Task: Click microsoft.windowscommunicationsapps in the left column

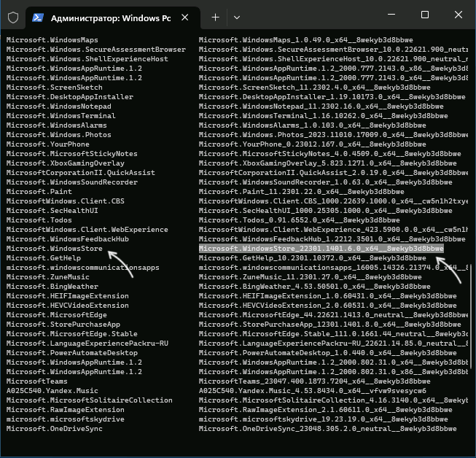Action: 83,267
